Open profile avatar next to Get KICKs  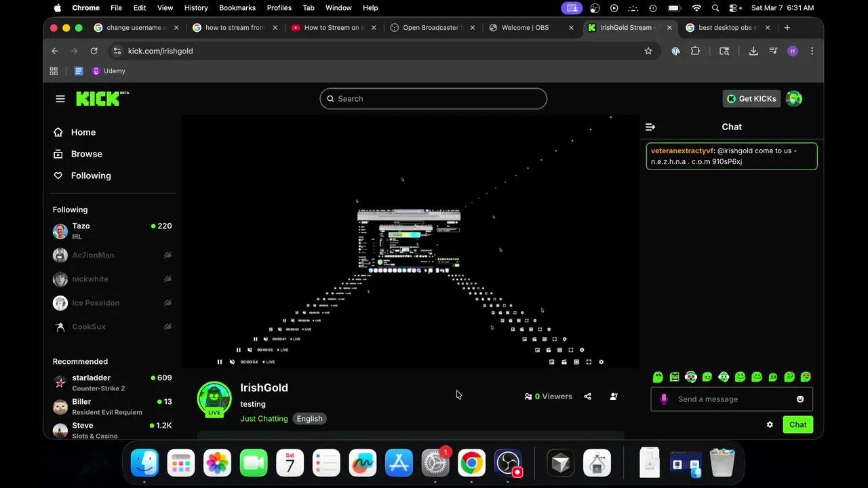coord(794,99)
